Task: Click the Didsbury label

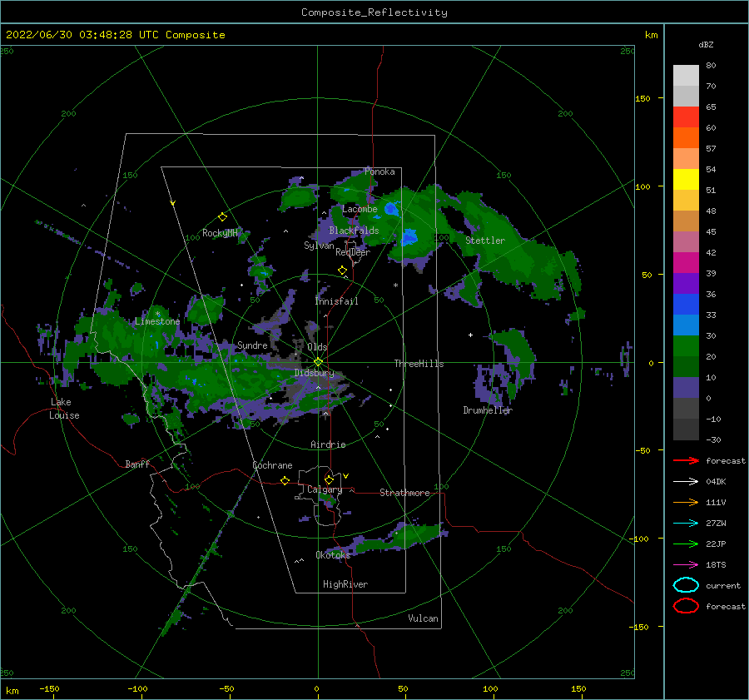Action: tap(314, 373)
